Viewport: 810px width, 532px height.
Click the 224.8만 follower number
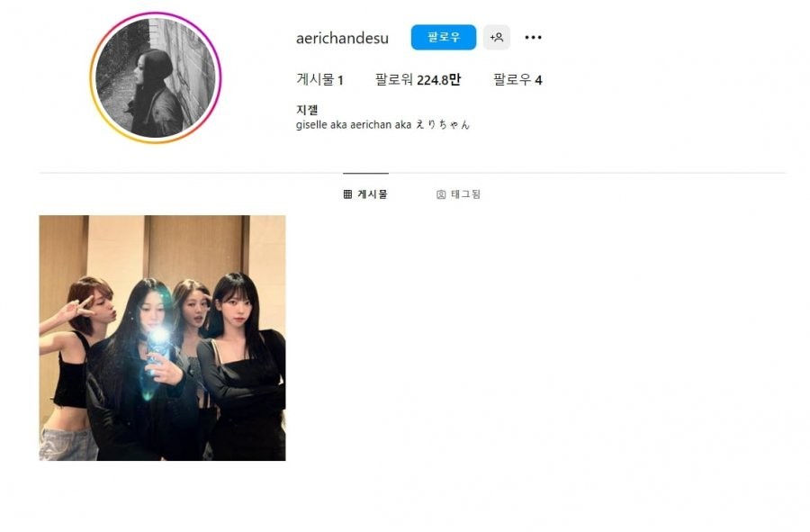438,79
